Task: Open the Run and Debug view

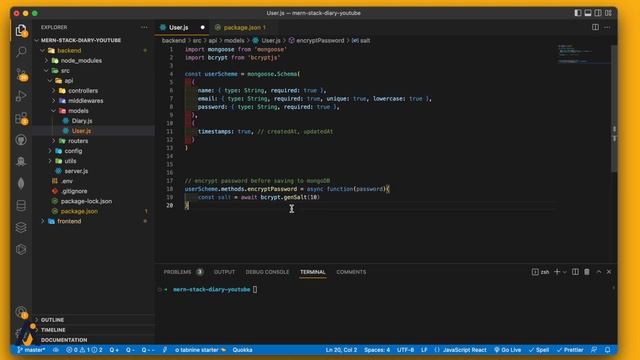Action: coord(21,96)
